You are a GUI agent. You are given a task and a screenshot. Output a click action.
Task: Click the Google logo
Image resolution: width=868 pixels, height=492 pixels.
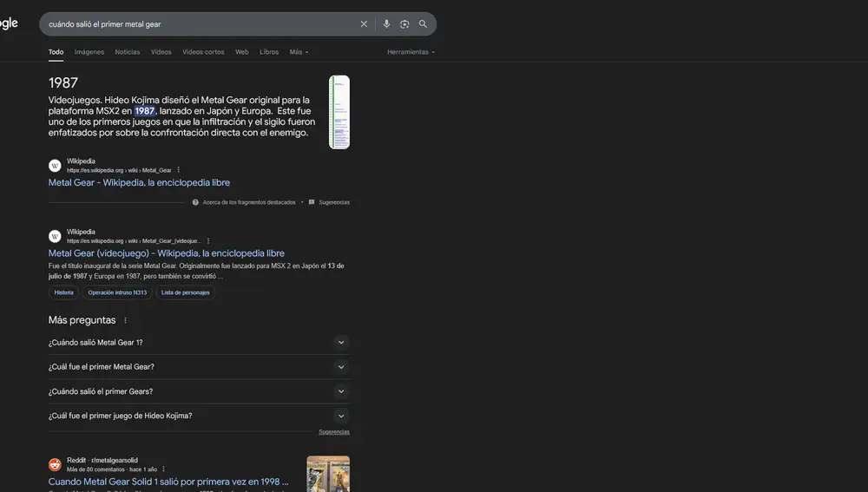point(9,23)
